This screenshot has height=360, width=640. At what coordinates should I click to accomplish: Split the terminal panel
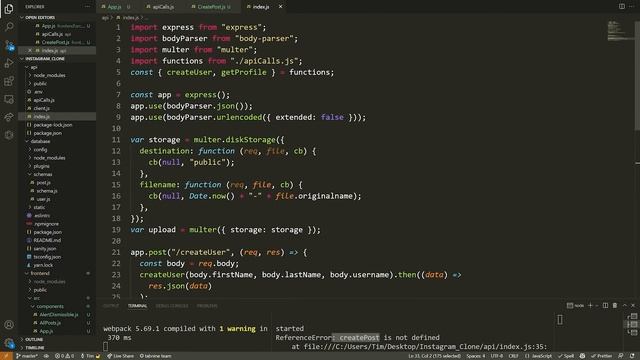[605, 305]
